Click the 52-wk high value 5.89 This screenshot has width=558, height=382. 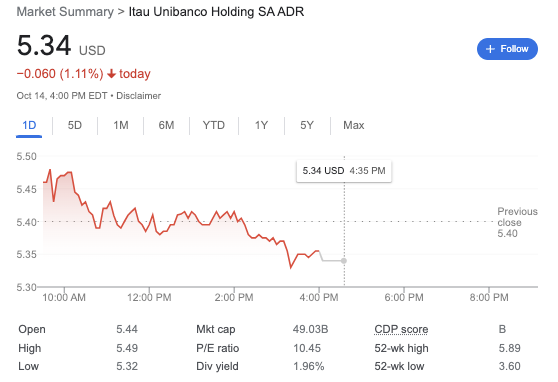[x=509, y=348]
